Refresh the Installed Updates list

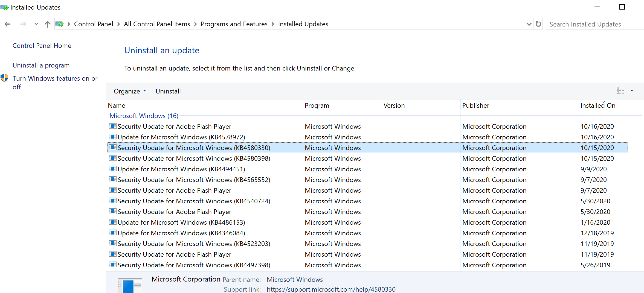tap(538, 24)
